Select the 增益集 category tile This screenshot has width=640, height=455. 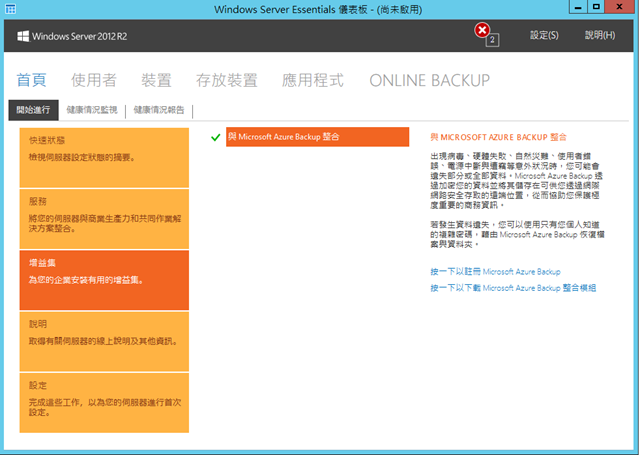(104, 280)
